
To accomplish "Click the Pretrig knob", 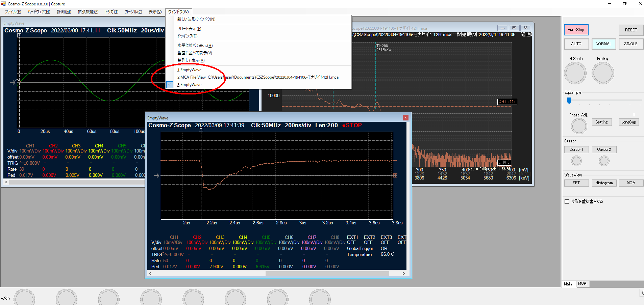I will (x=603, y=73).
